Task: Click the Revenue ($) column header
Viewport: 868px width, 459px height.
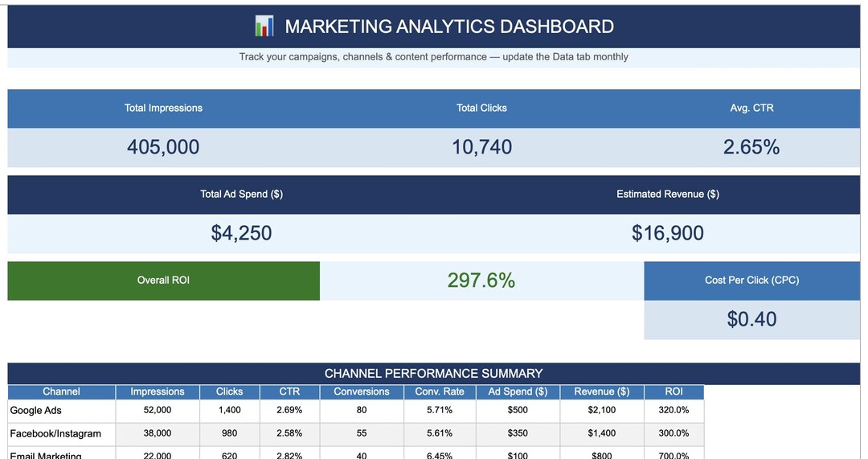Action: (x=602, y=392)
